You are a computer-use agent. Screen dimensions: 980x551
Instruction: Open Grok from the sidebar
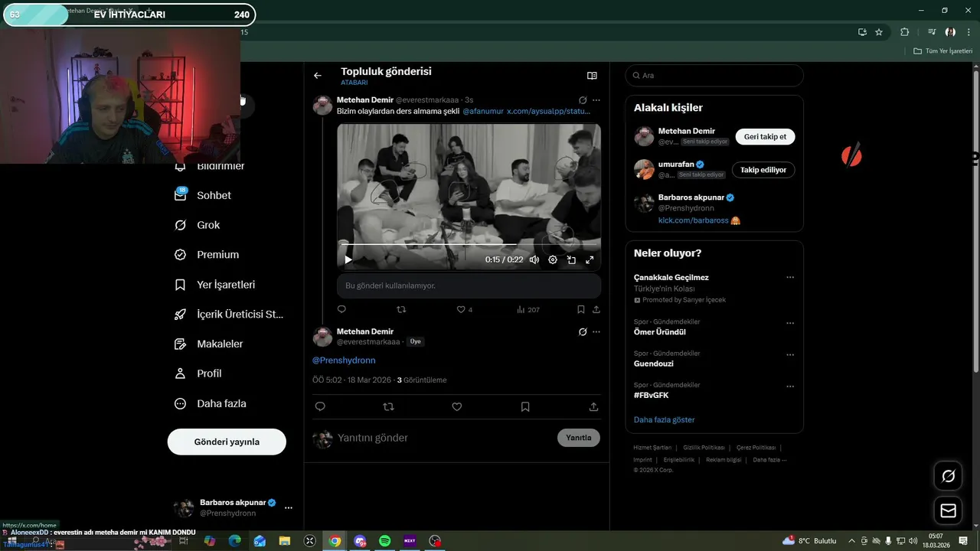point(198,225)
